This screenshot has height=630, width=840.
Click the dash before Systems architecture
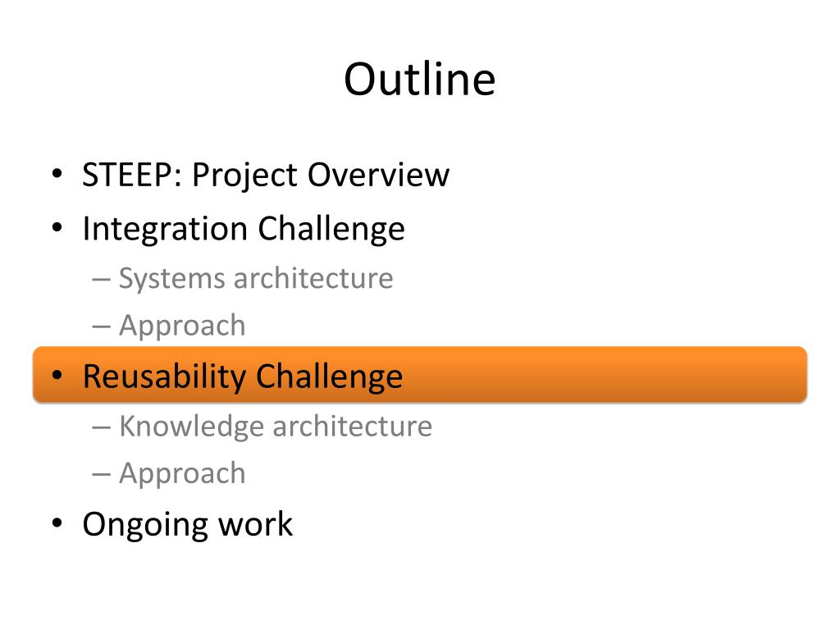(101, 281)
